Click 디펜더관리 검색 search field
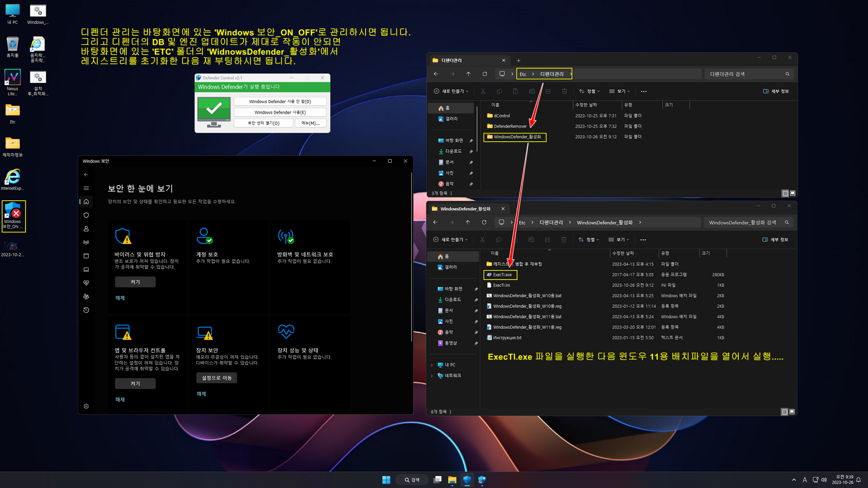 [x=749, y=74]
